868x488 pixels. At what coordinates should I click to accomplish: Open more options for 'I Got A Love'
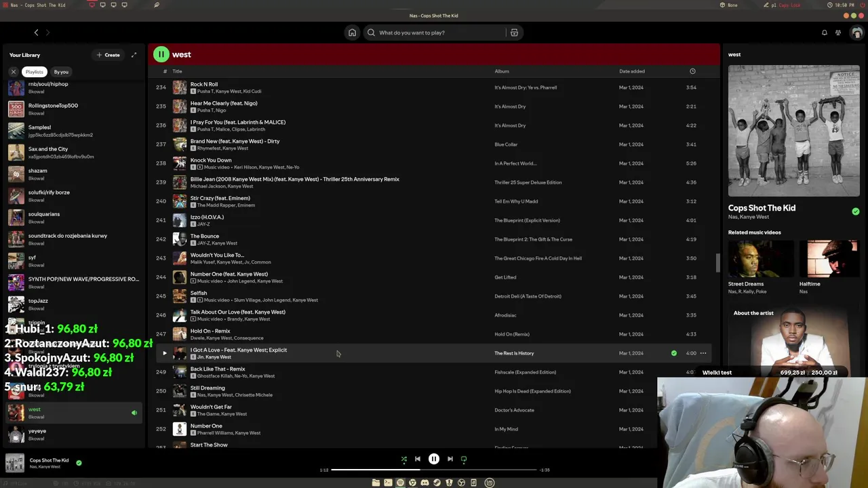[703, 353]
